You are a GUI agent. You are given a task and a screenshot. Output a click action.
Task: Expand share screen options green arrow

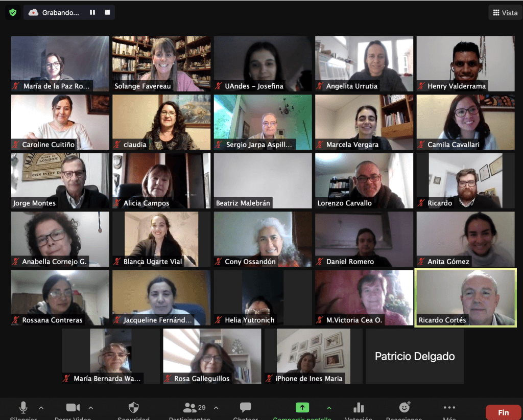pyautogui.click(x=329, y=408)
